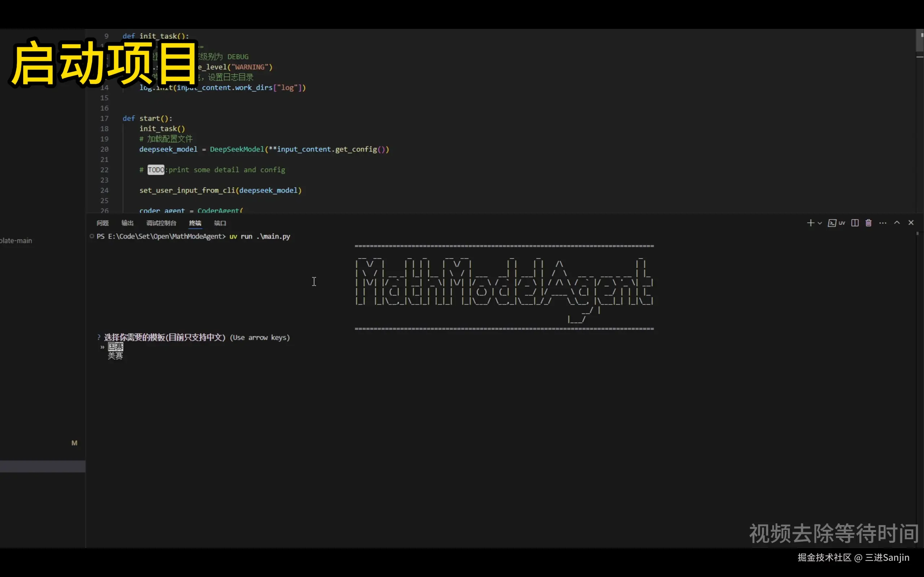Select the 国赛 template option
This screenshot has height=577, width=924.
115,347
